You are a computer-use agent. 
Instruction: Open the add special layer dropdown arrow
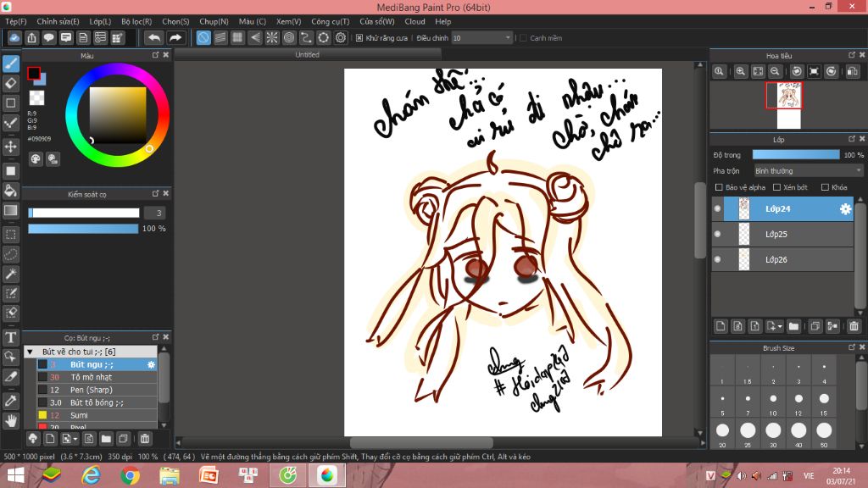(780, 326)
